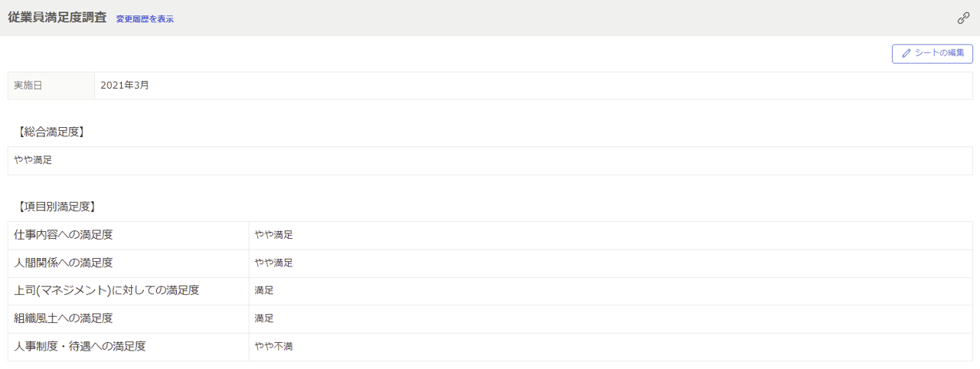
Task: Click the 【総合満足度】 section heading
Action: (51, 132)
